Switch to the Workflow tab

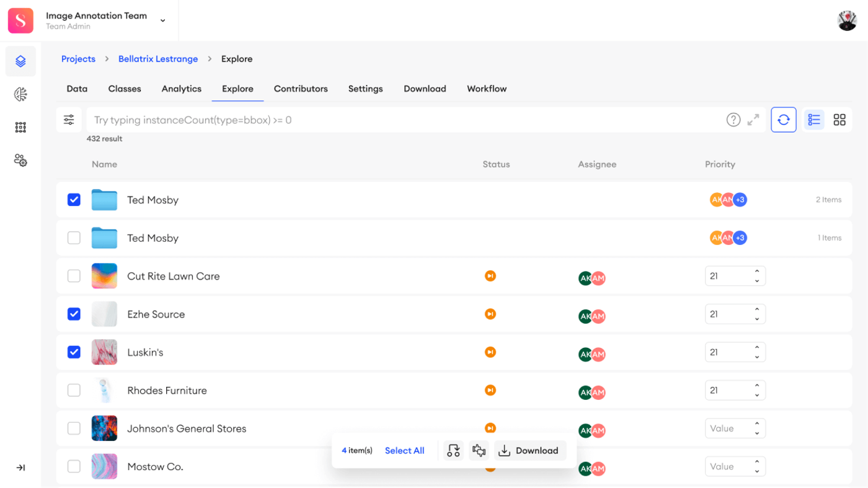point(487,89)
